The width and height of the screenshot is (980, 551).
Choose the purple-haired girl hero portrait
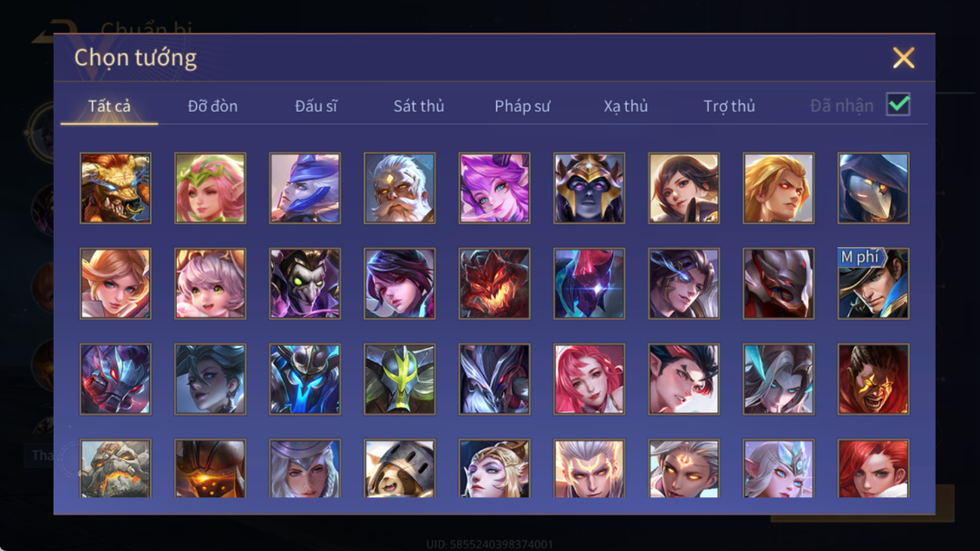click(494, 188)
